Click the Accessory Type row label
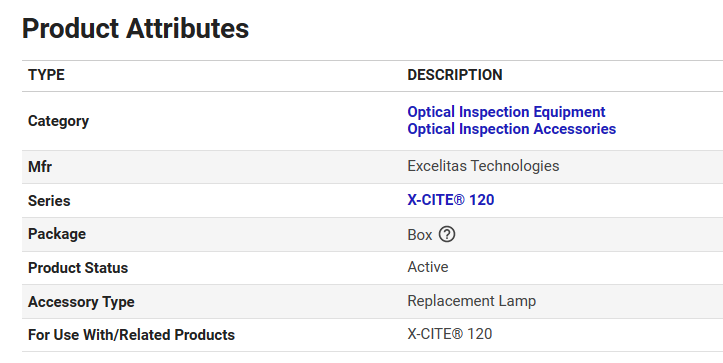This screenshot has height=363, width=723. [x=81, y=302]
